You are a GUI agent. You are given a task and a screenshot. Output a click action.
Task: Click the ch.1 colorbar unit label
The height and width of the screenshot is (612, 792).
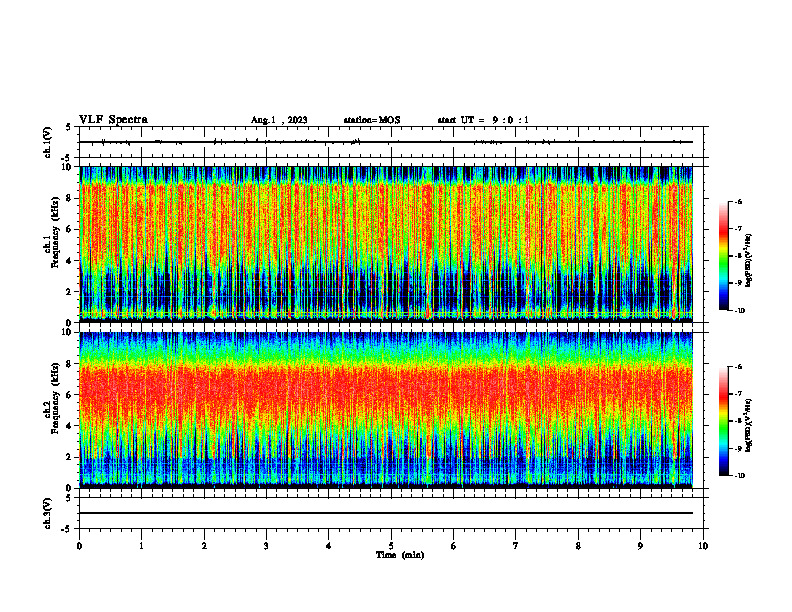click(x=749, y=261)
